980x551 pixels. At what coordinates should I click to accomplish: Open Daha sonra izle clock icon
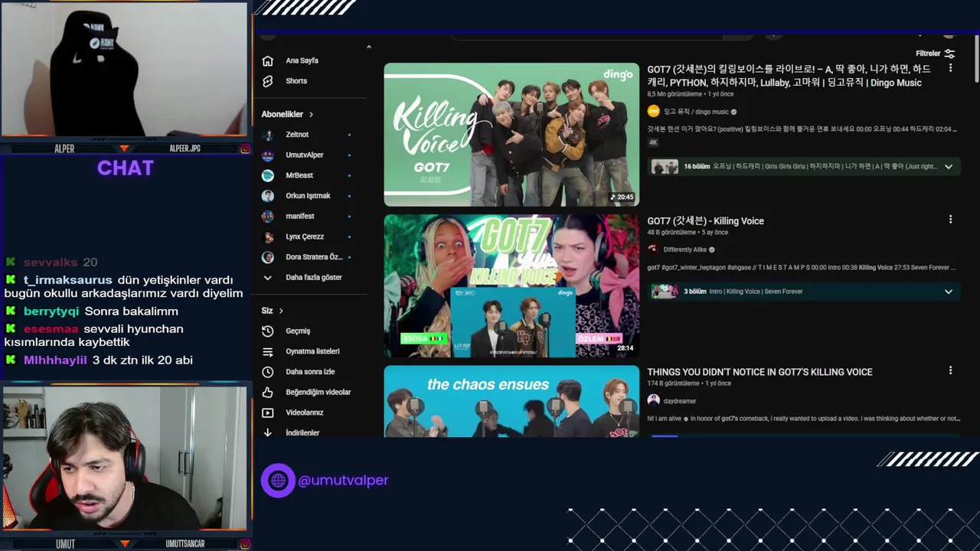267,372
